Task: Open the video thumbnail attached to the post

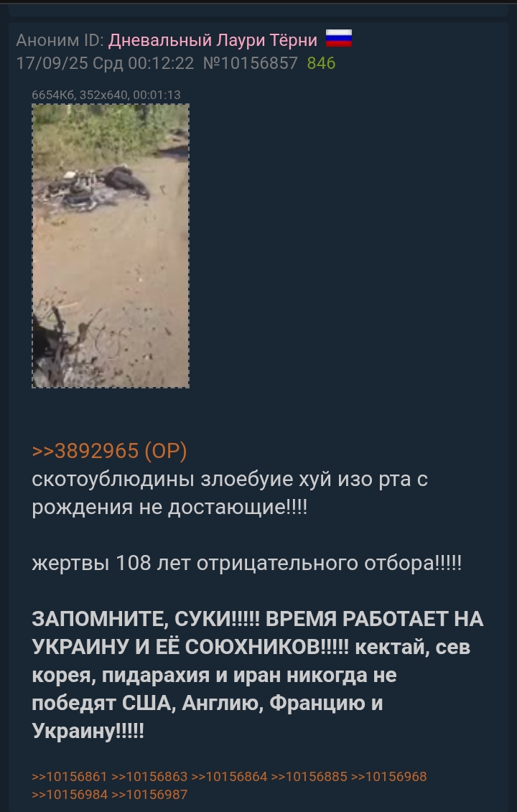Action: click(x=111, y=246)
